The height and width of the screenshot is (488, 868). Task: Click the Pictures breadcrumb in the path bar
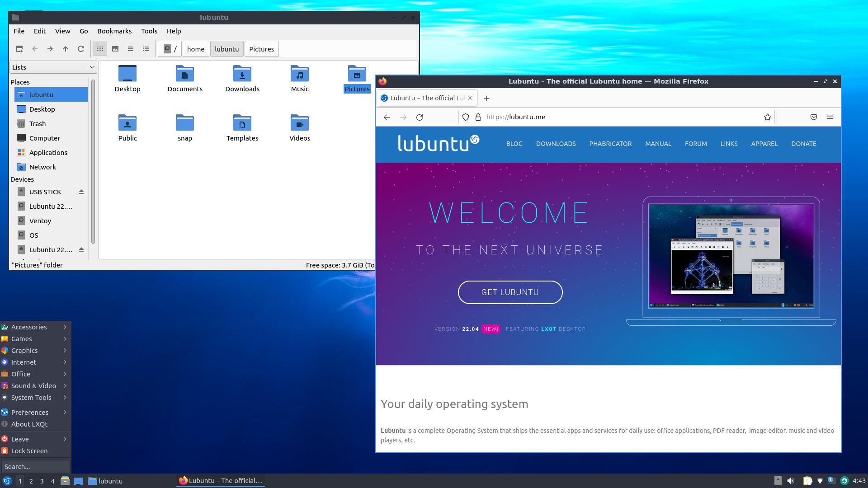pos(262,49)
